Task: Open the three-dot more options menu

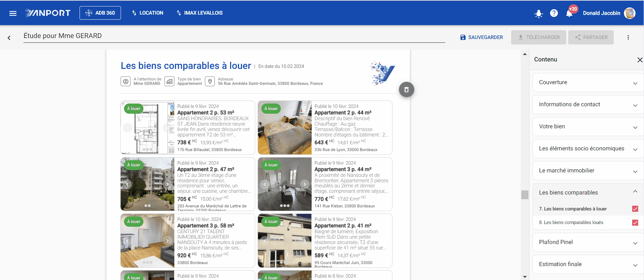Action: coord(628,37)
